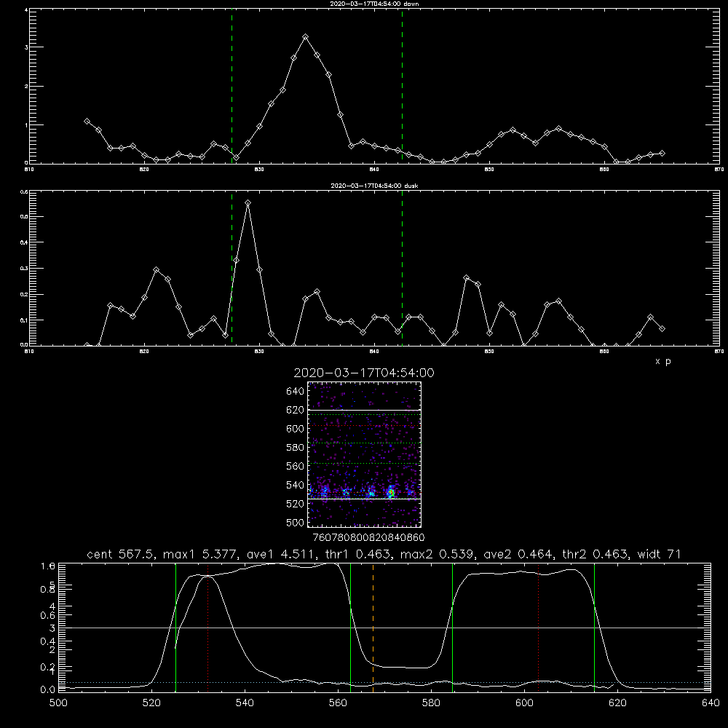The width and height of the screenshot is (728, 728).
Task: Click the green vertical line near 563 in bottom plot
Action: tap(350, 628)
